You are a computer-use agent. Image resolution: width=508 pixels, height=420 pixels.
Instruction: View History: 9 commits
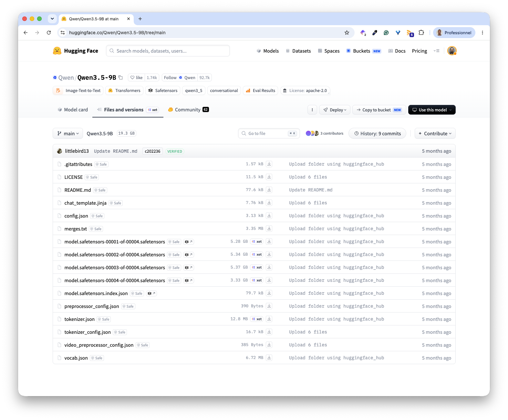click(x=377, y=133)
